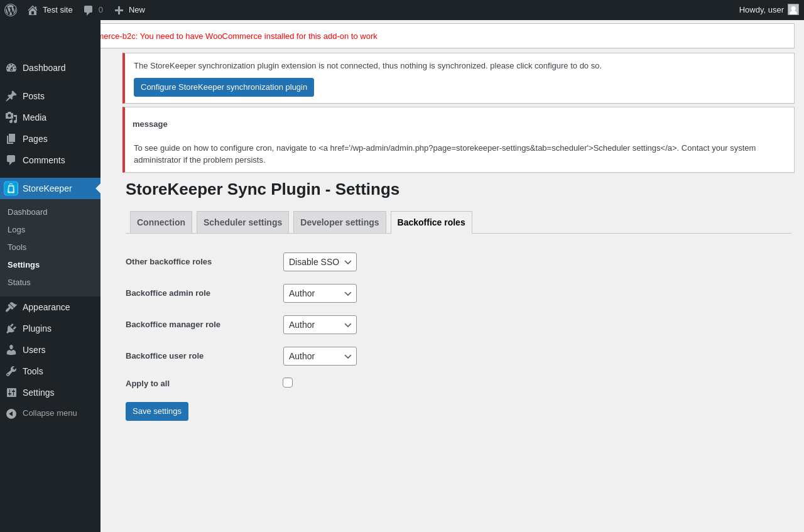Open the Other backoffice roles dropdown
804x532 pixels.
point(320,262)
